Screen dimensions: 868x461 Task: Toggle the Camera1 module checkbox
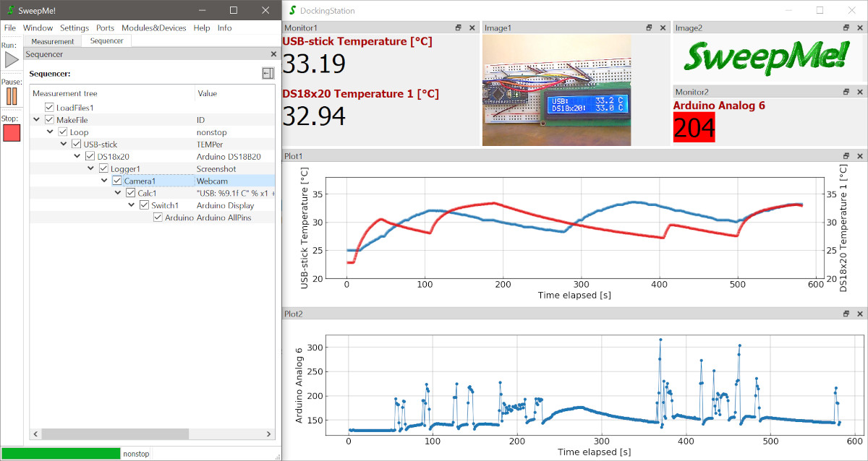[x=117, y=181]
